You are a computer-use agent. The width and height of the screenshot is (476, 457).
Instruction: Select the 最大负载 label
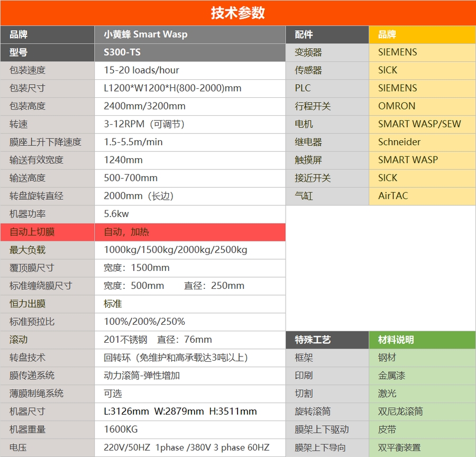pos(48,250)
